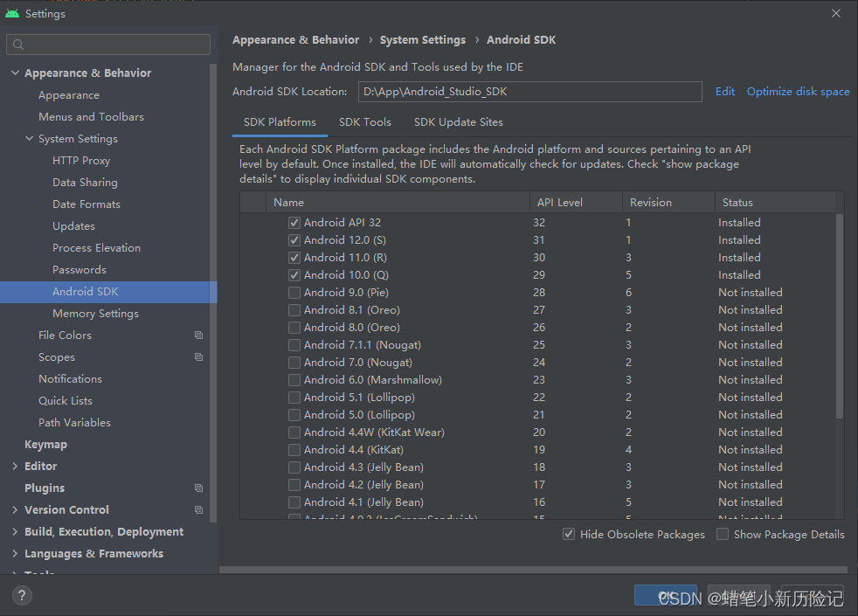Image resolution: width=858 pixels, height=616 pixels.
Task: Select Data Sharing in settings tree
Action: click(85, 182)
